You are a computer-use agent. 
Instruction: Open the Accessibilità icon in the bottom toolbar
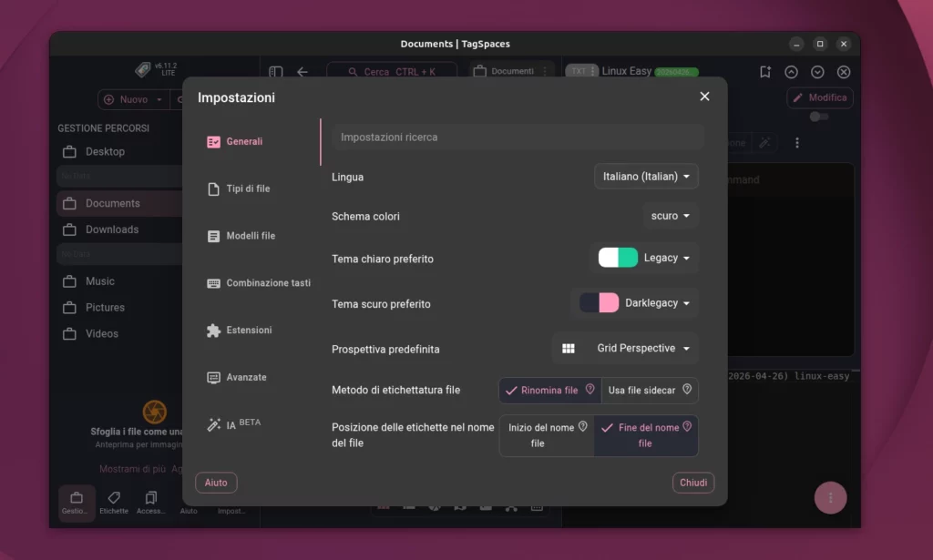[x=150, y=497]
